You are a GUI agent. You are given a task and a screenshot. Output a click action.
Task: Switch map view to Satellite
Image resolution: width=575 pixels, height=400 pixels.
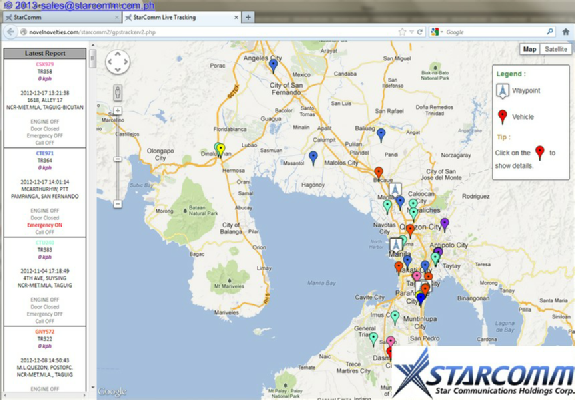pyautogui.click(x=556, y=49)
